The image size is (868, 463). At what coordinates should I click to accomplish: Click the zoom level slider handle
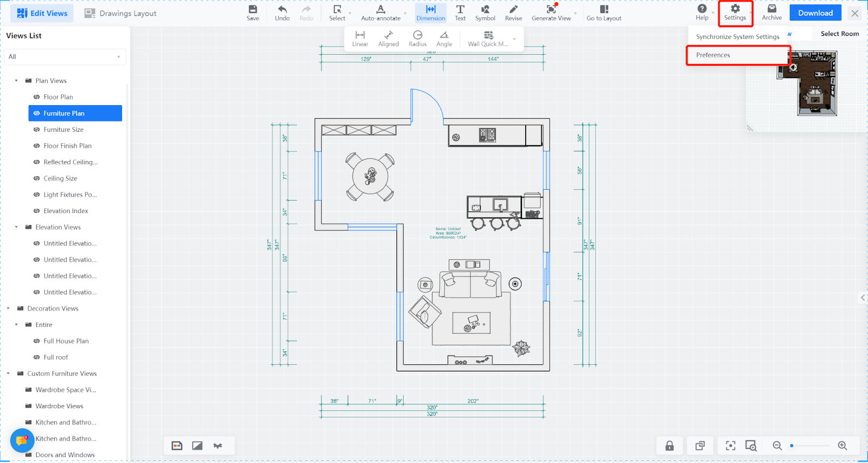pyautogui.click(x=792, y=446)
